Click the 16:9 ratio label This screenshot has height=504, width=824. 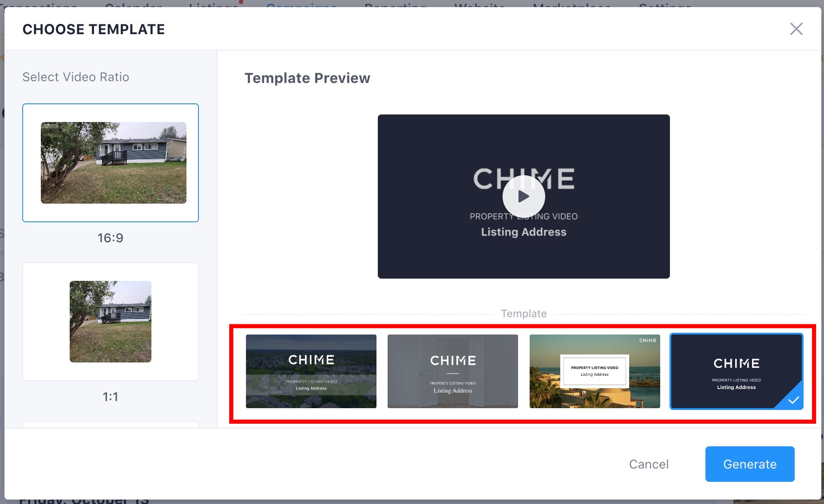pos(111,238)
